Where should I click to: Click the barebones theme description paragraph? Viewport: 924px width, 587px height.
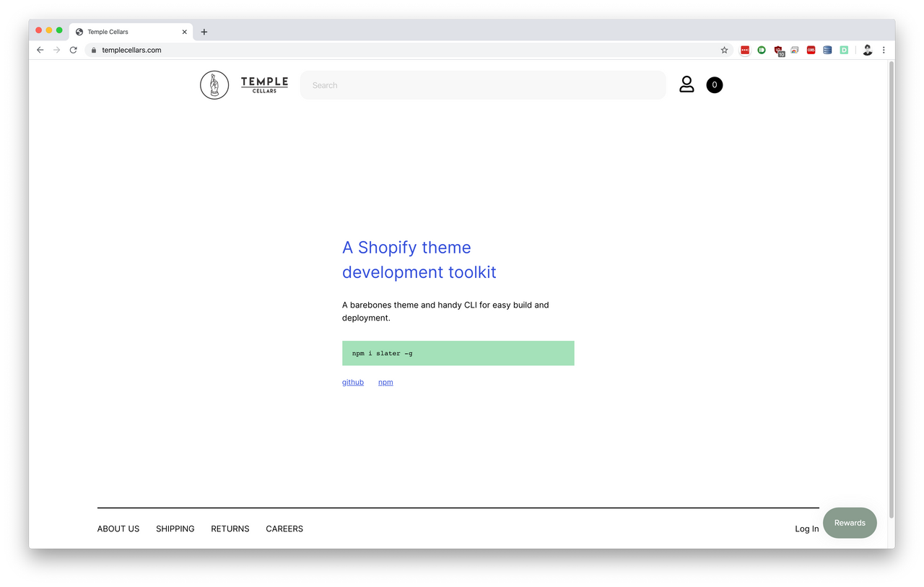tap(445, 311)
